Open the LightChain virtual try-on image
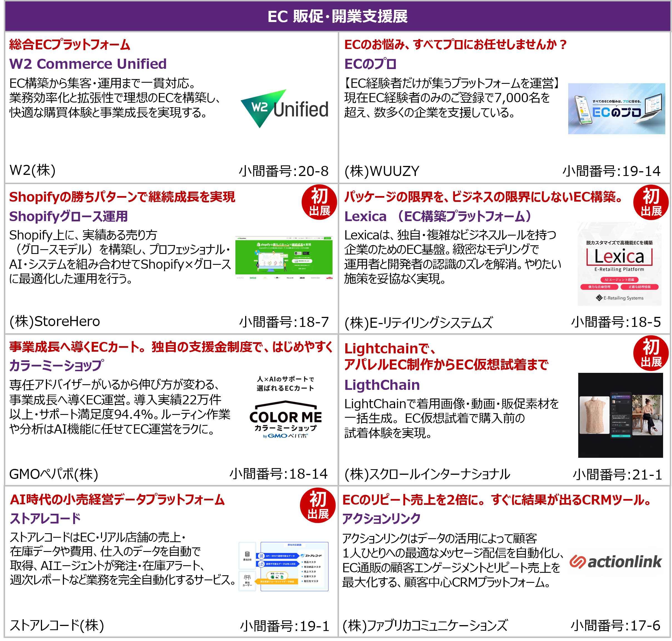The height and width of the screenshot is (641, 672). pos(620,415)
